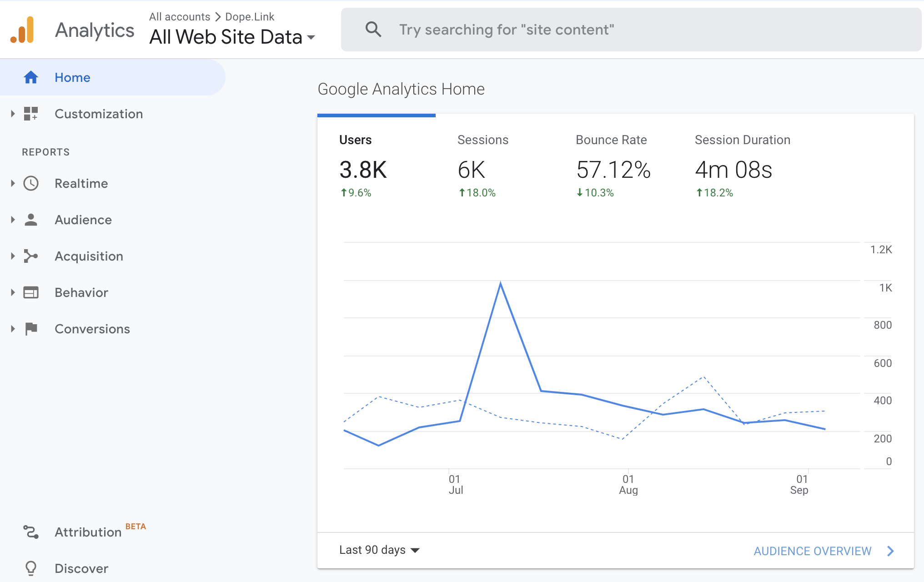924x582 pixels.
Task: Click the Audience Overview right chevron
Action: [x=890, y=551]
